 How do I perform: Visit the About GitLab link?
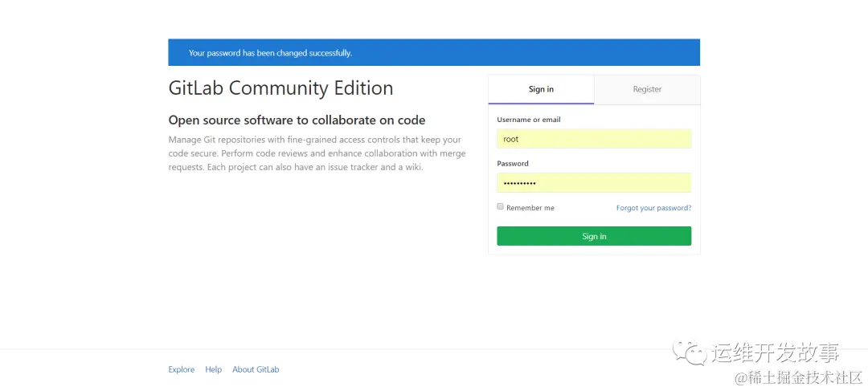pos(256,369)
